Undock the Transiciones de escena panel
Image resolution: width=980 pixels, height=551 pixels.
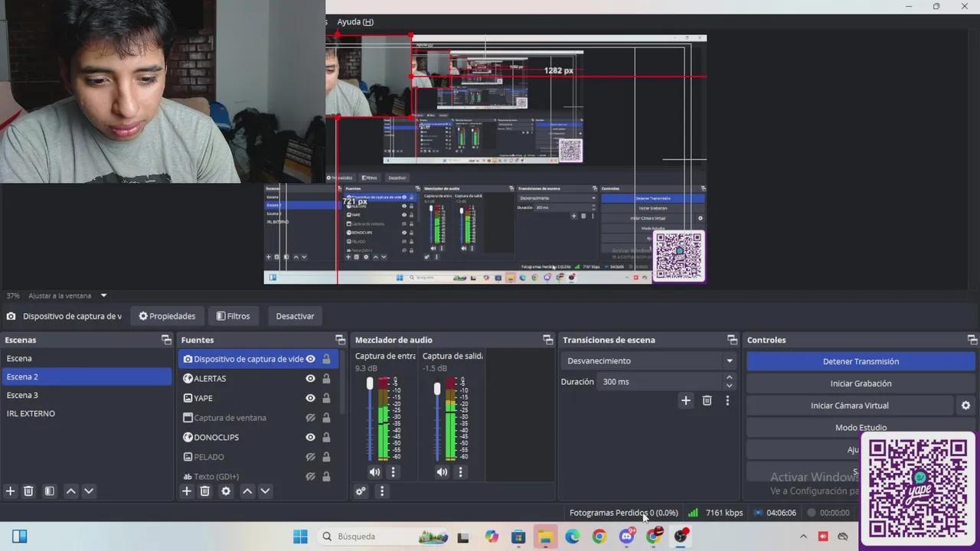point(733,340)
